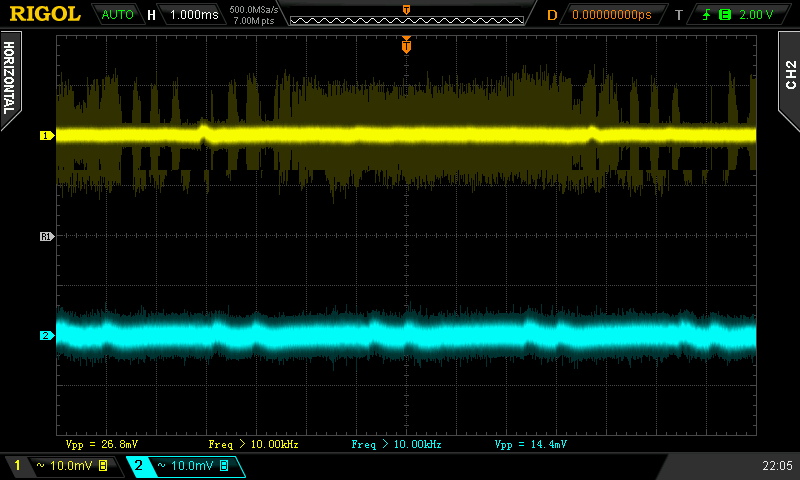Screen dimensions: 800x480
Task: Click the 22:05 clock readout
Action: tap(777, 465)
